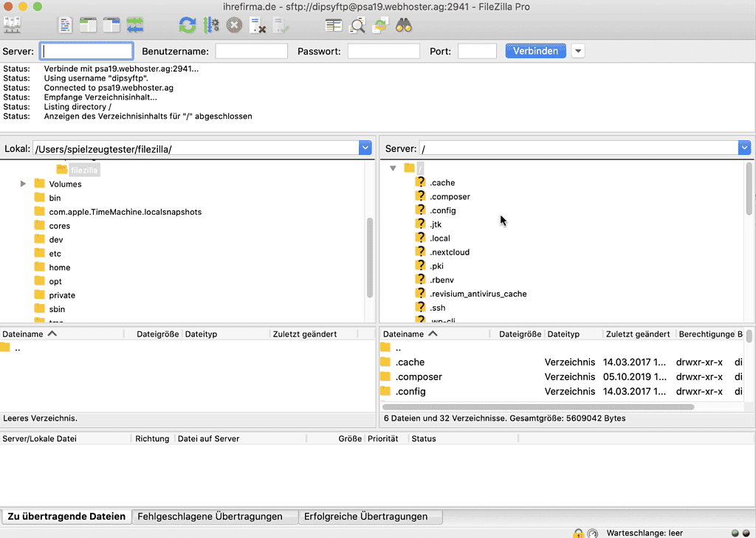Screen dimensions: 756x538
Task: Toggle transfer queue display icon
Action: coord(135,25)
